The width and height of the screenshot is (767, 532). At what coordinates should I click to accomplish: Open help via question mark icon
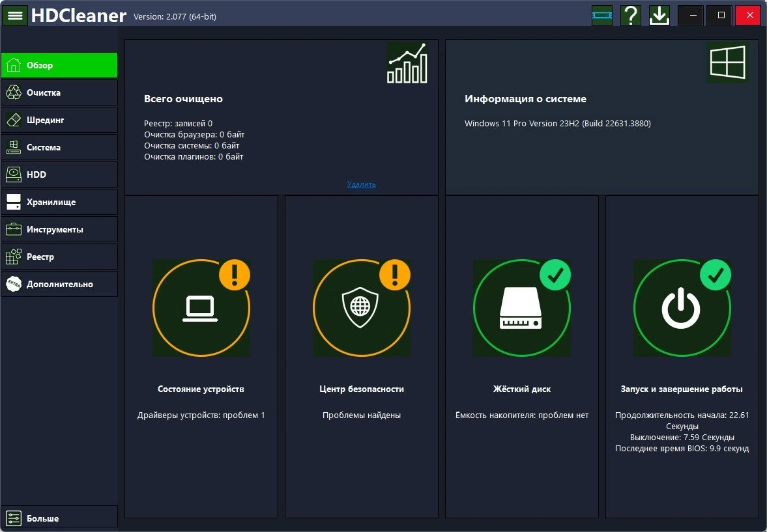631,16
